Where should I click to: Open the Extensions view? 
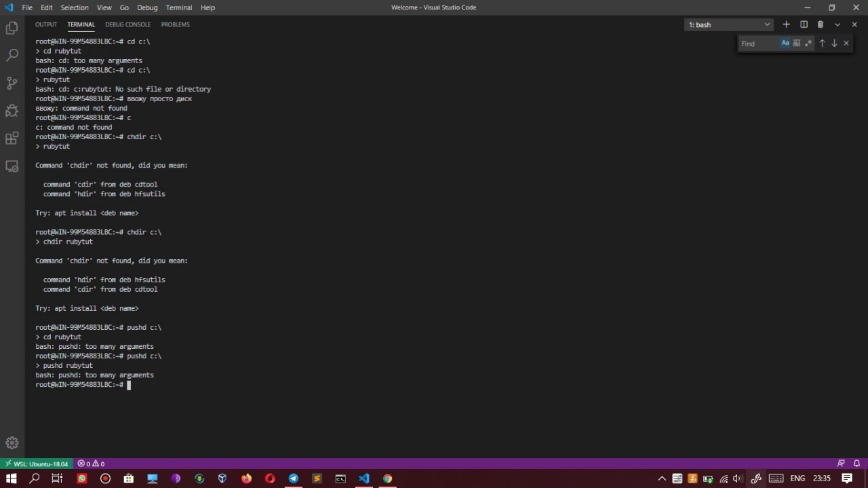click(12, 138)
